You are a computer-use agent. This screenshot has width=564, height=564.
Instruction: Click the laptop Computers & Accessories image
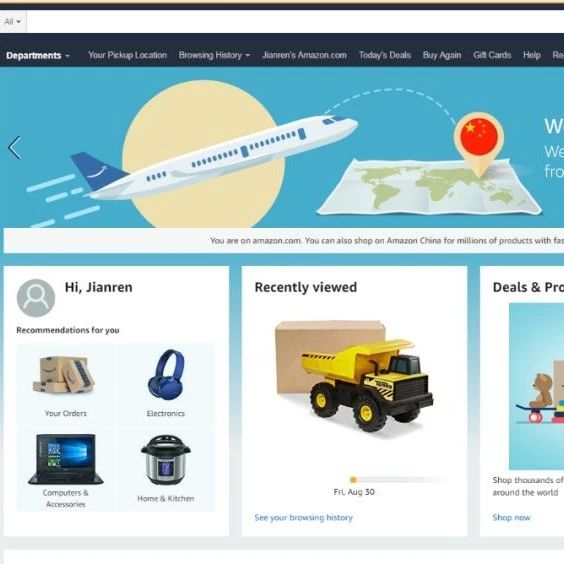click(66, 459)
